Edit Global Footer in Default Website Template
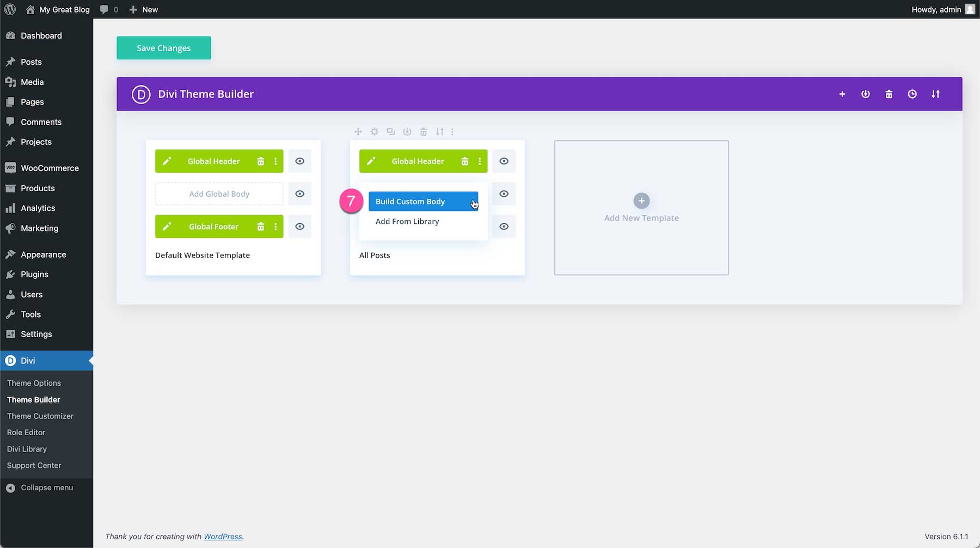The image size is (980, 548). pos(167,227)
